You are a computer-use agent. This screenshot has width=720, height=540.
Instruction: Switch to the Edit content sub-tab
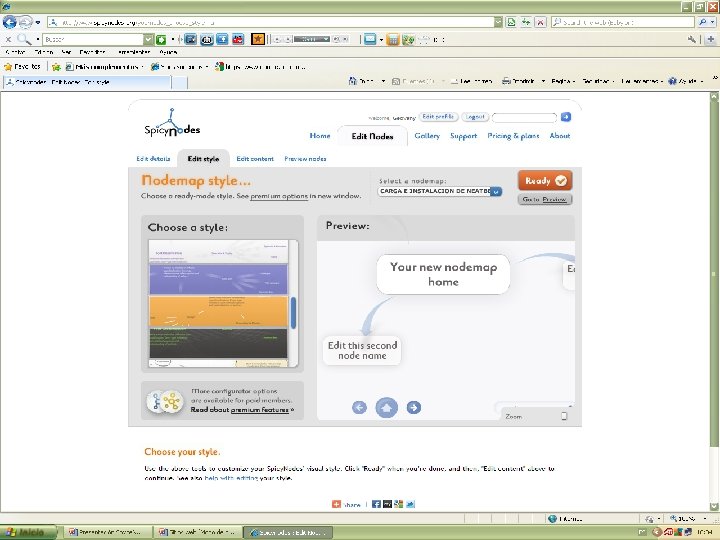[255, 159]
